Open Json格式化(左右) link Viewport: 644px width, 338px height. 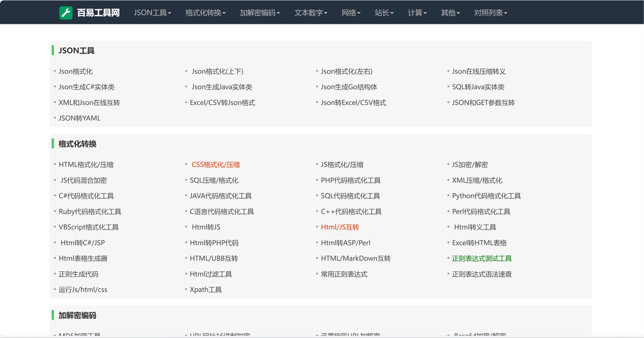[347, 71]
